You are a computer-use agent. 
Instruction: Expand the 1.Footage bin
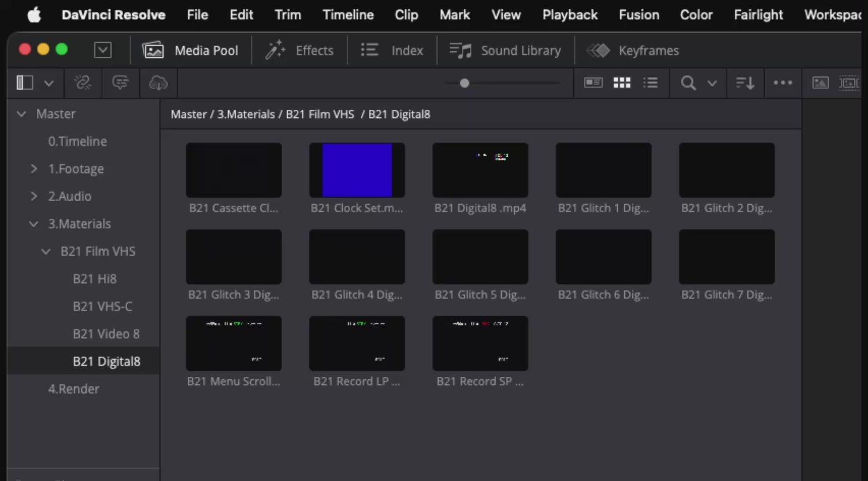(34, 169)
